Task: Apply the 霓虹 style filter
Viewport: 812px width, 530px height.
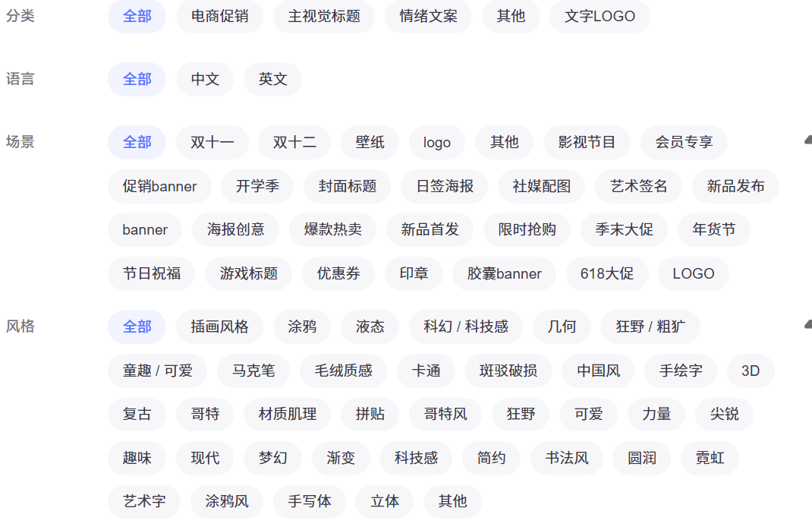Action: tap(710, 458)
